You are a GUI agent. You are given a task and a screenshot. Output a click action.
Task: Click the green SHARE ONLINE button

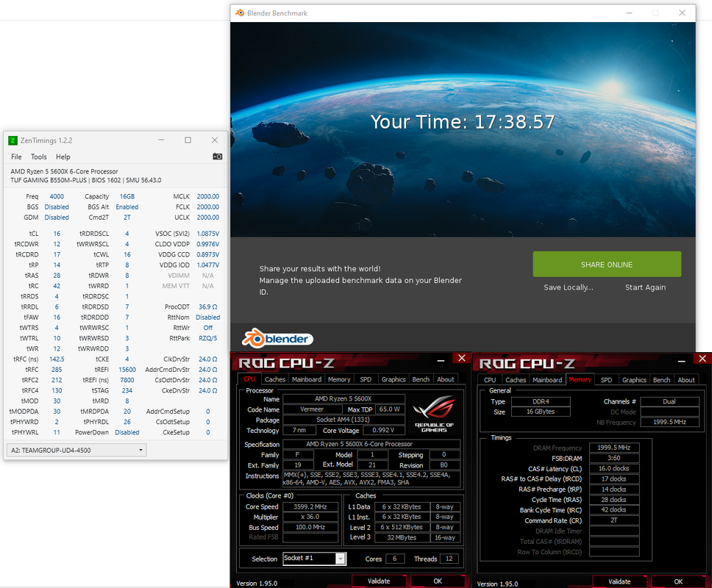coord(607,264)
